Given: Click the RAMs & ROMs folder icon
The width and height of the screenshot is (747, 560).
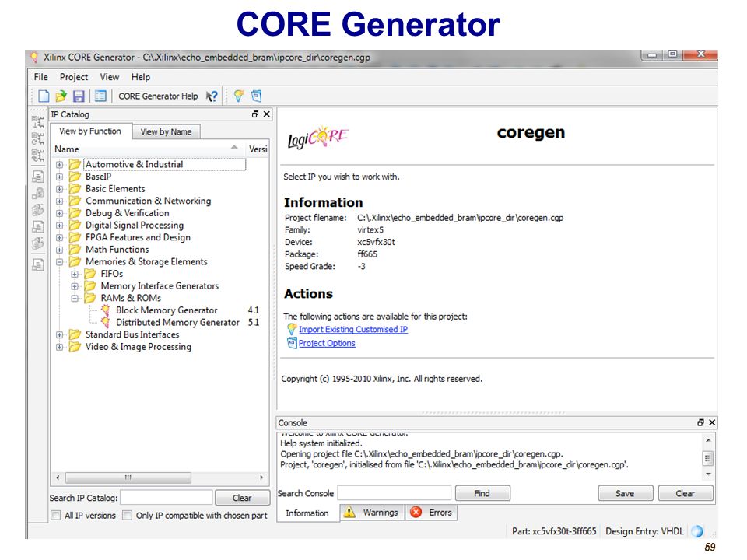Looking at the screenshot, I should [x=90, y=298].
